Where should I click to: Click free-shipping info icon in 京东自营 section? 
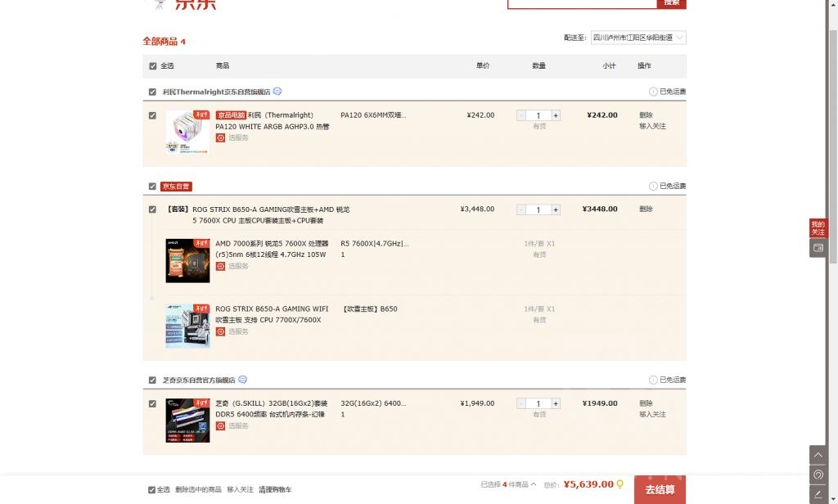[x=653, y=186]
